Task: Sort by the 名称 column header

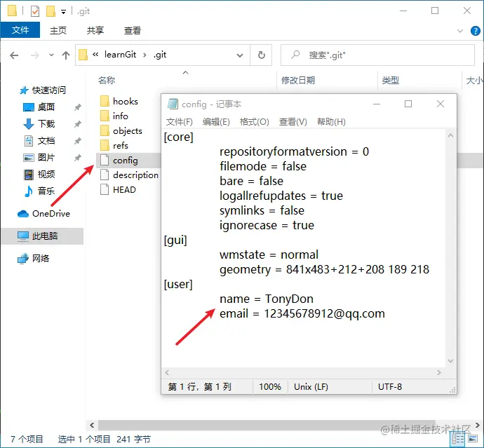Action: (107, 80)
